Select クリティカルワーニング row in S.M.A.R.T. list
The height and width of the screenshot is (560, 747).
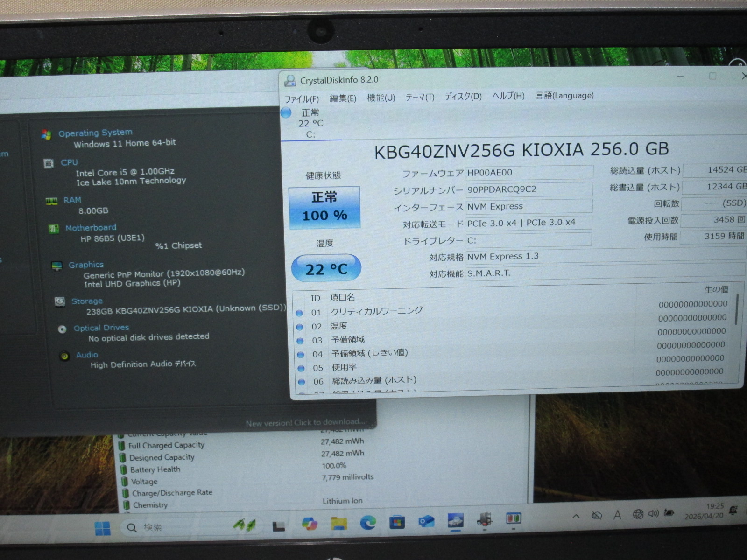click(x=376, y=311)
